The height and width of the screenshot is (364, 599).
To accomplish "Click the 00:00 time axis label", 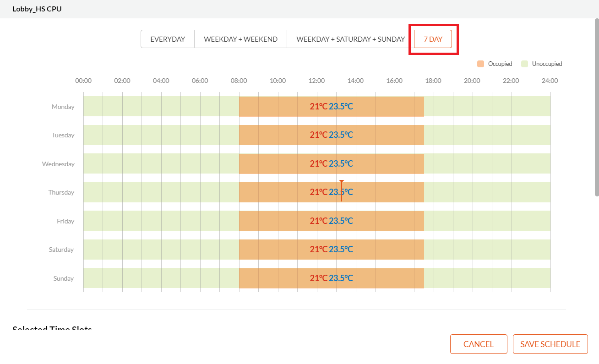I will pos(83,81).
